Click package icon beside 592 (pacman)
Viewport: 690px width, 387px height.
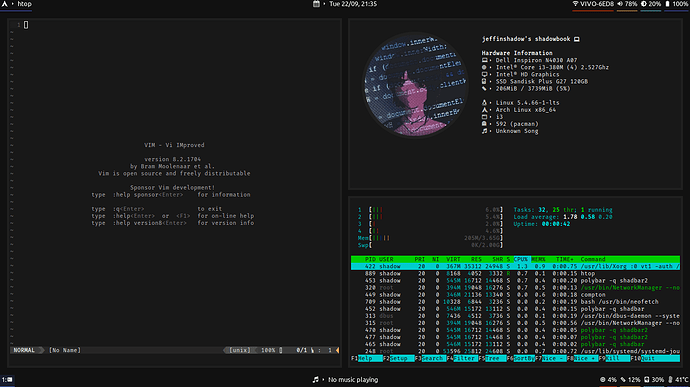[x=484, y=124]
